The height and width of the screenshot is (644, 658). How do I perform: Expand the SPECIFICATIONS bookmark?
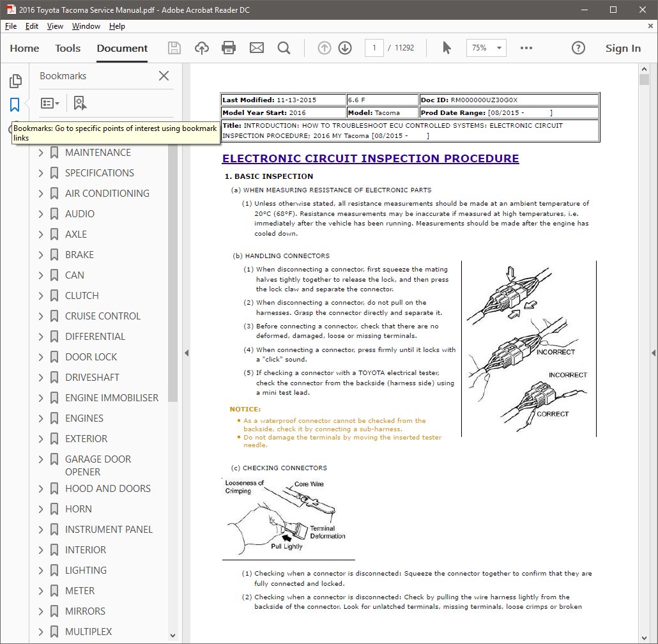(41, 173)
